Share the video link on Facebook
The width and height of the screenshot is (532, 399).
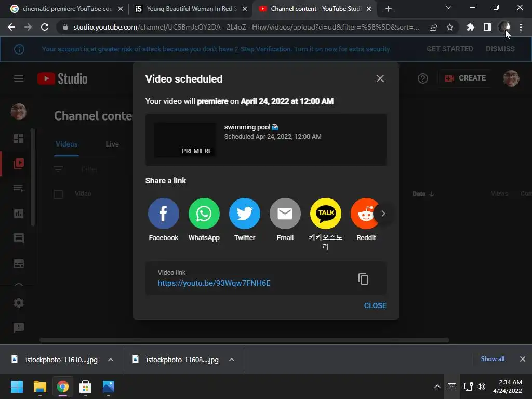[163, 214]
